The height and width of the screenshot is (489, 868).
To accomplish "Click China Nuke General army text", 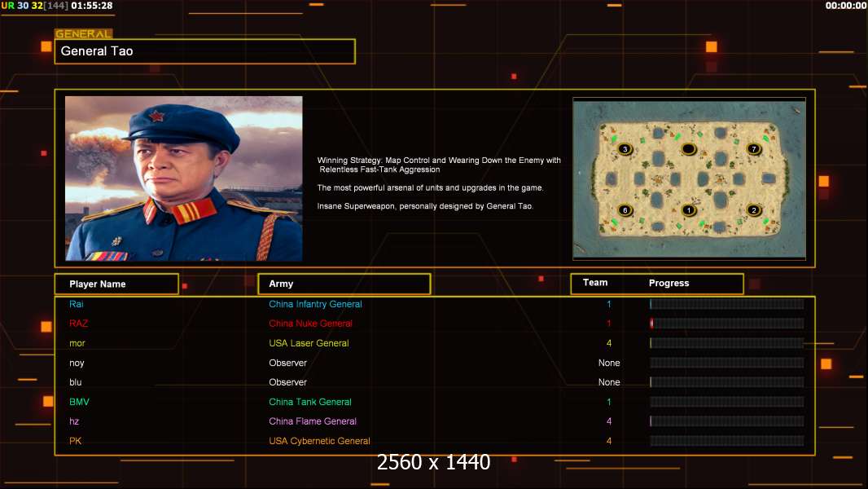I will tap(310, 324).
